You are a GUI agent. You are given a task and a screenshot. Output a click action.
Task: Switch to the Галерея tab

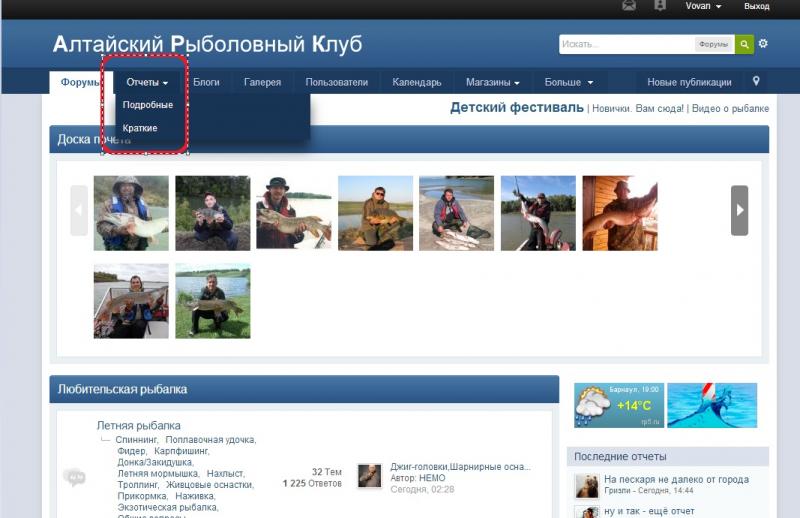pyautogui.click(x=262, y=82)
